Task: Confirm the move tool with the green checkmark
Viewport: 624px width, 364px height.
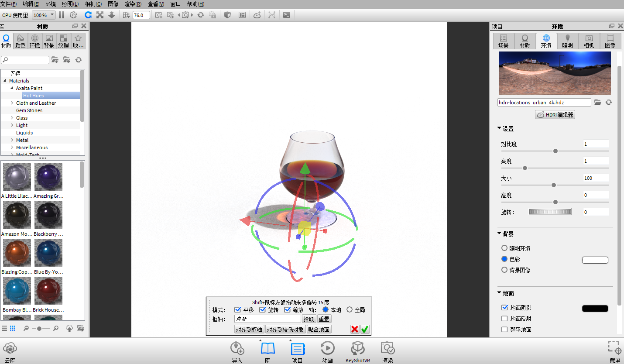Action: 365,330
